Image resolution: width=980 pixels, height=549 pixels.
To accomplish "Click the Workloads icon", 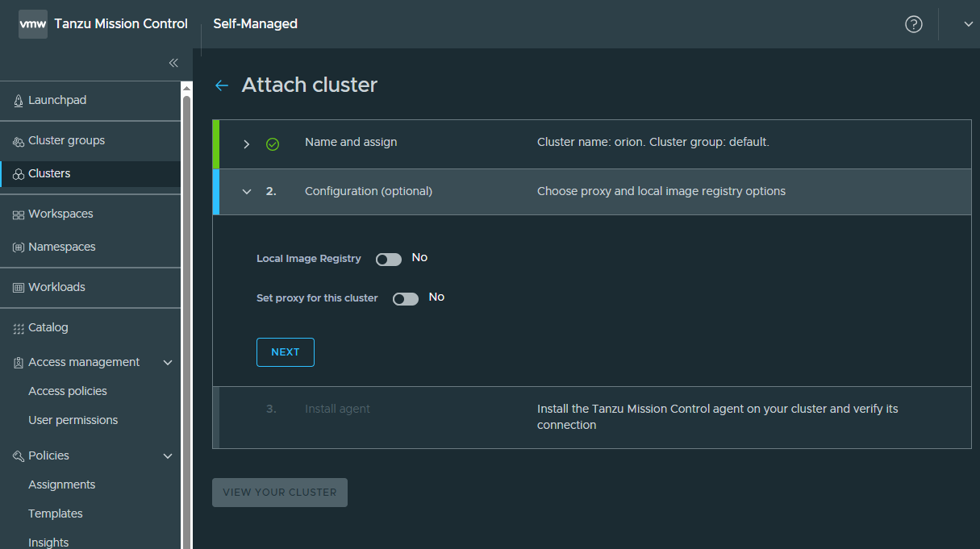I will click(19, 288).
